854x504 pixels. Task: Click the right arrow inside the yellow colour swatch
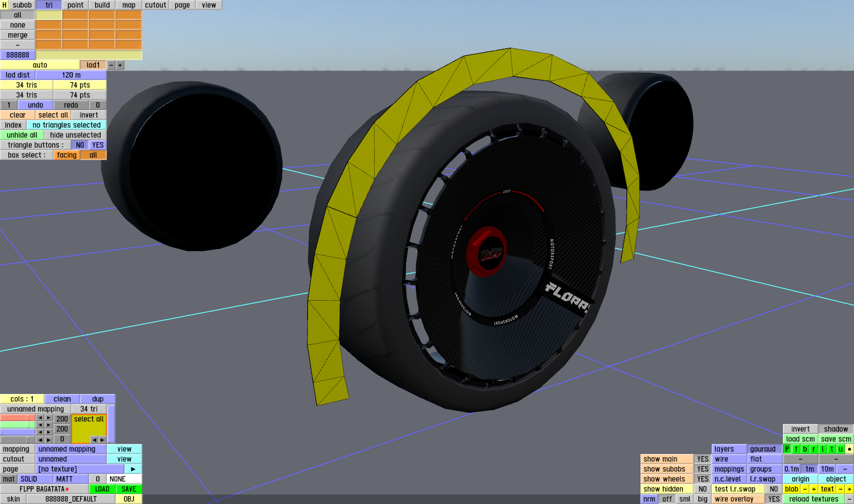[102, 440]
